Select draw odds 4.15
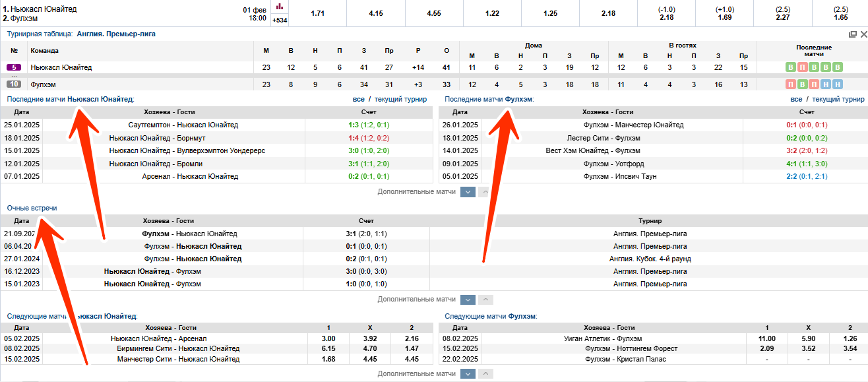 [376, 13]
